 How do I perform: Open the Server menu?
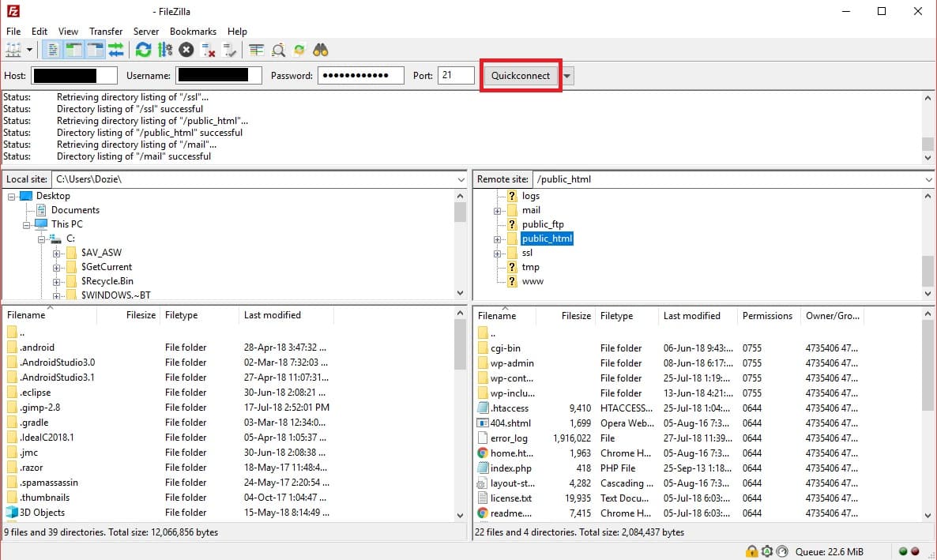pyautogui.click(x=146, y=31)
